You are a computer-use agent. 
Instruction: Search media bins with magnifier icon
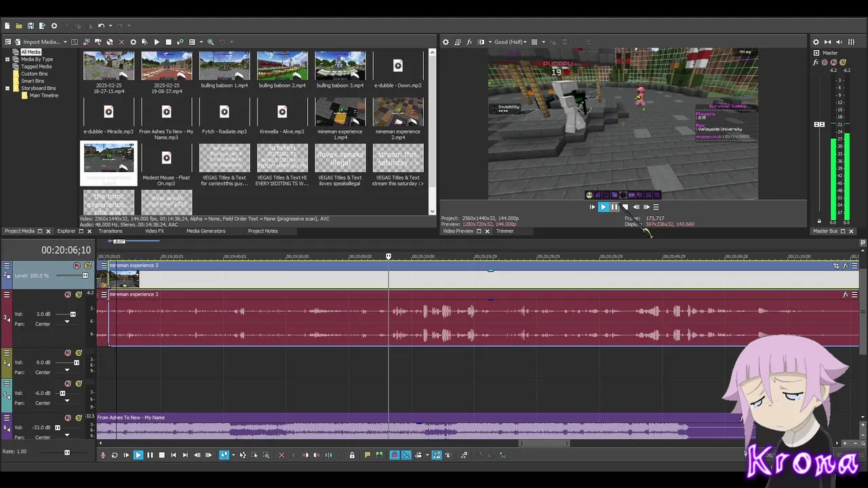point(211,42)
